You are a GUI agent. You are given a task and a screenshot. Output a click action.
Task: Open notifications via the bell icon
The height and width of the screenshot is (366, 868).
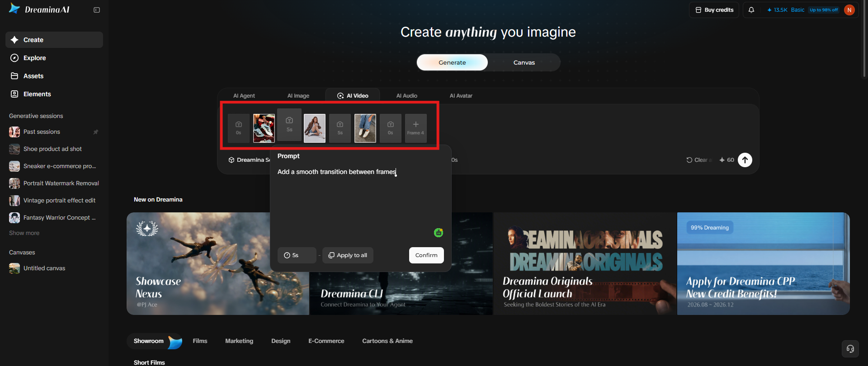click(x=751, y=10)
